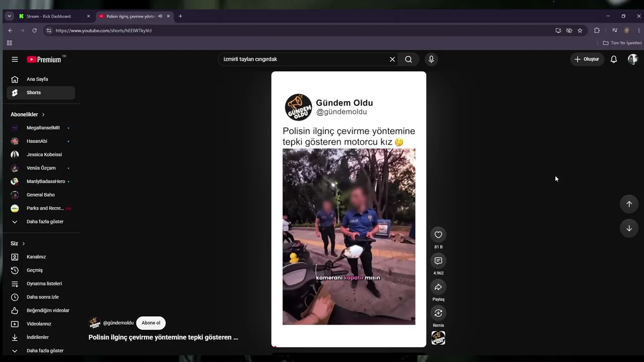Screen dimensions: 644x362
Task: Go to YouTube Premium home logo
Action: coord(44,59)
